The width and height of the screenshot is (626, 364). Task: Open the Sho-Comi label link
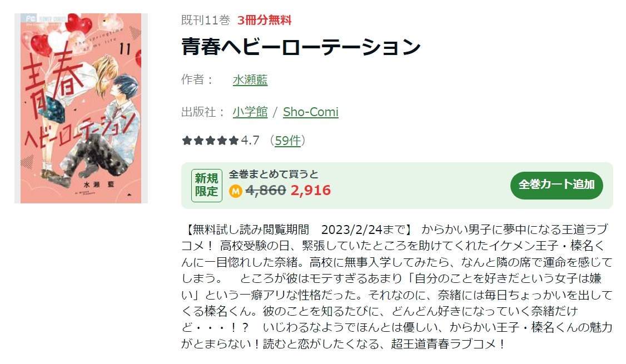point(311,112)
